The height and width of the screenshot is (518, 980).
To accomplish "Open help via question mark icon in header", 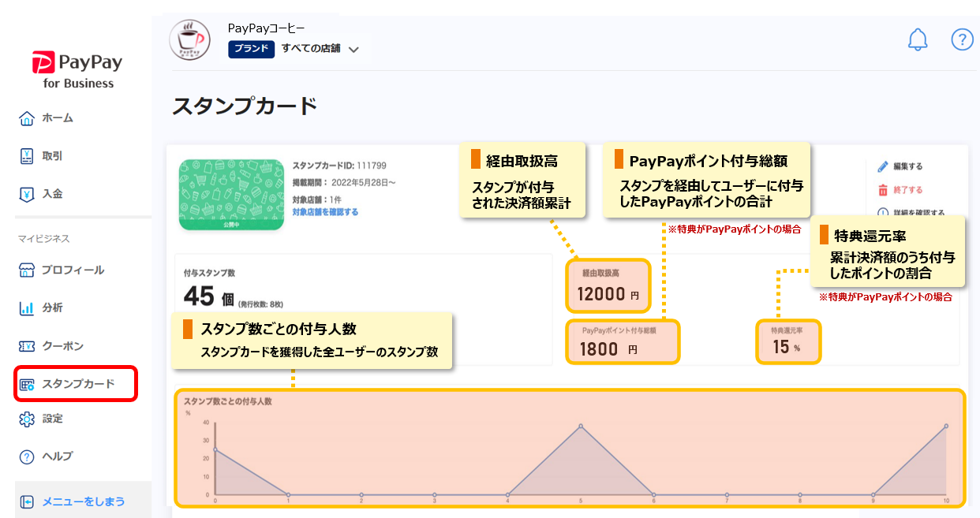I will click(x=962, y=39).
